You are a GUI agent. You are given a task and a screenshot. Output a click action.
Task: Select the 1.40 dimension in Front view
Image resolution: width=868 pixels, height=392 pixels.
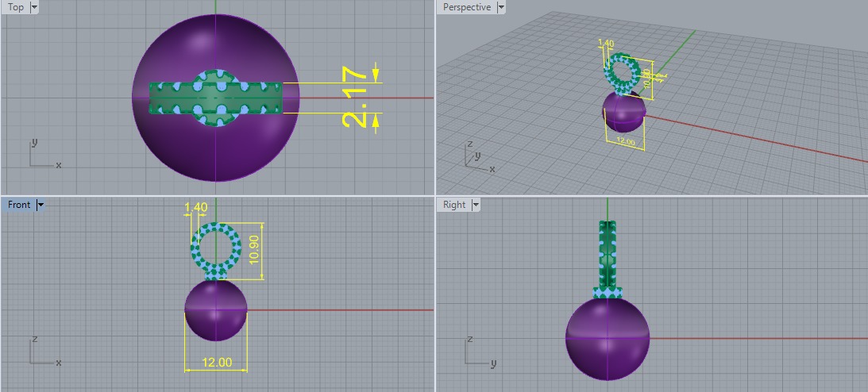click(x=195, y=207)
